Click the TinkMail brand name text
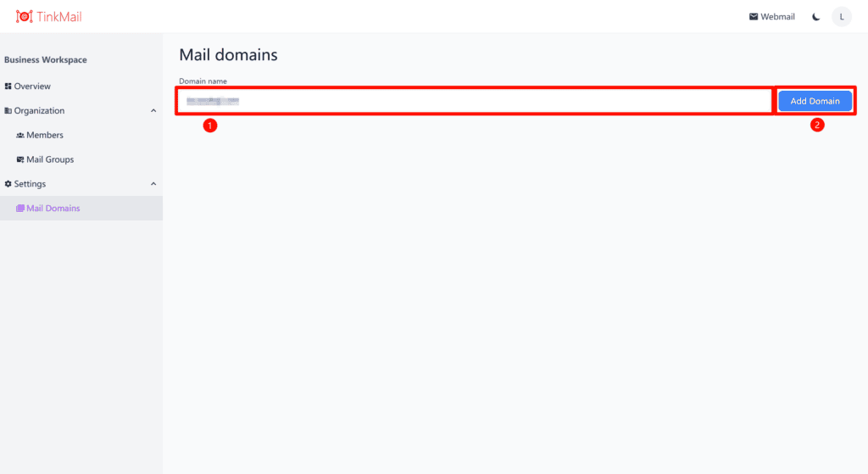Viewport: 868px width, 474px height. coord(59,17)
